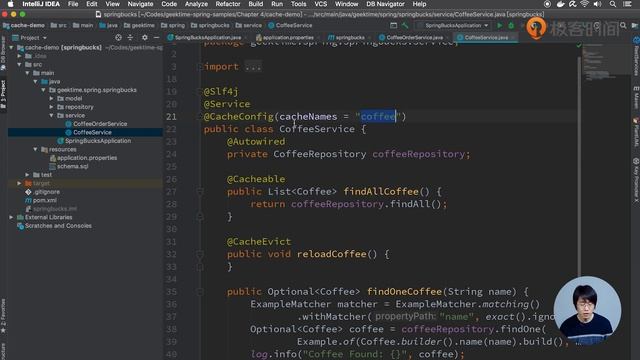
Task: Click cache-demo in the navigation breadcrumb
Action: tap(24, 25)
